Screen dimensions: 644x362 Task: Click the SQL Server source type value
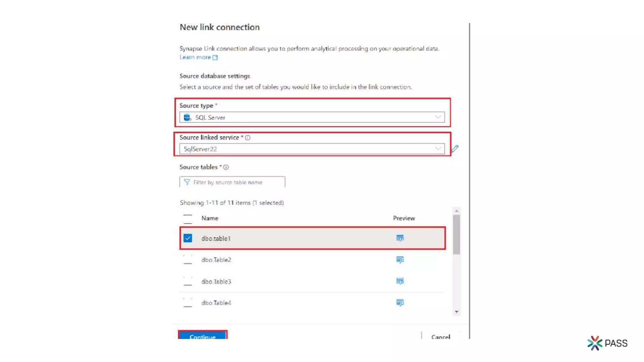tap(210, 118)
